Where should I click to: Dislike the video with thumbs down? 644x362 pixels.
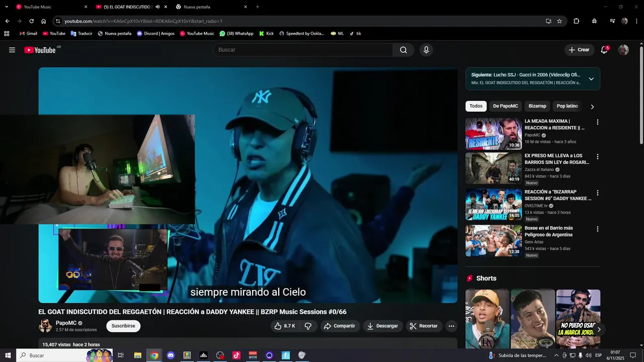tap(308, 326)
